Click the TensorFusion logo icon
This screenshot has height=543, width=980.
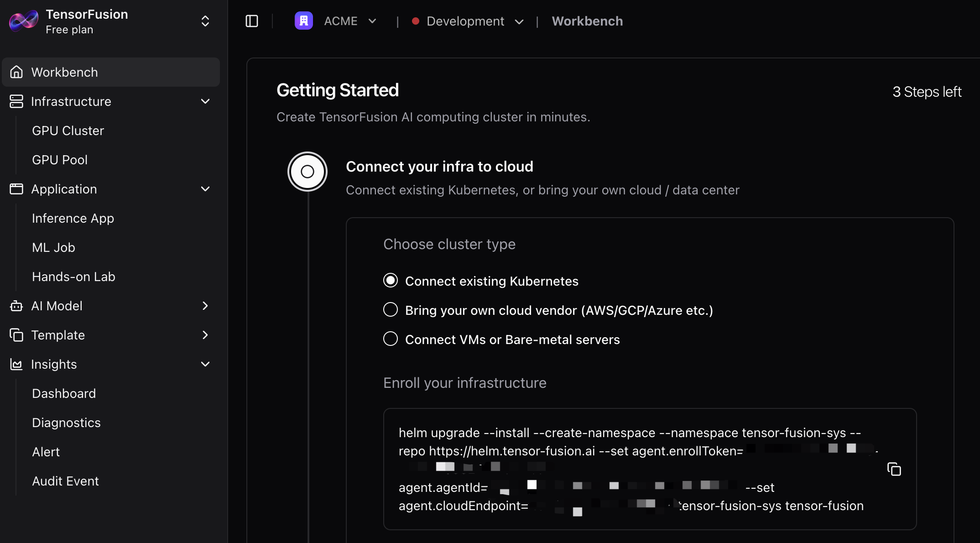[24, 21]
